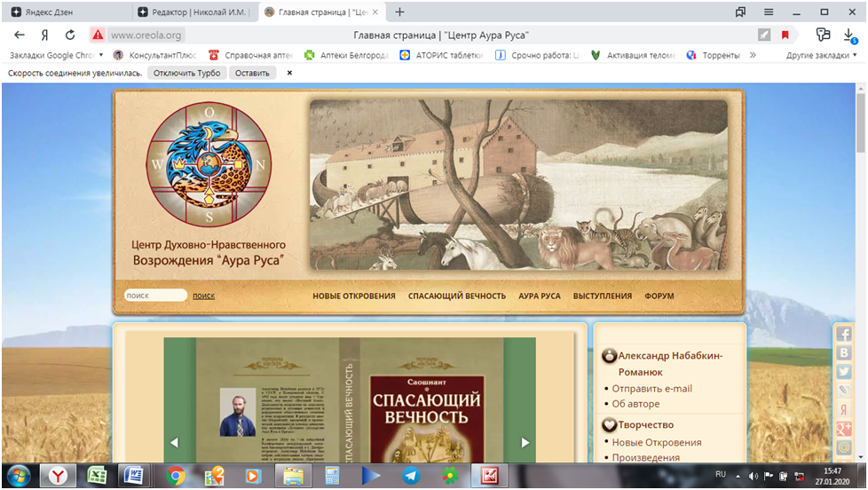This screenshot has height=490, width=868.
Task: Share on Google Plus via sidebar icon
Action: (844, 428)
